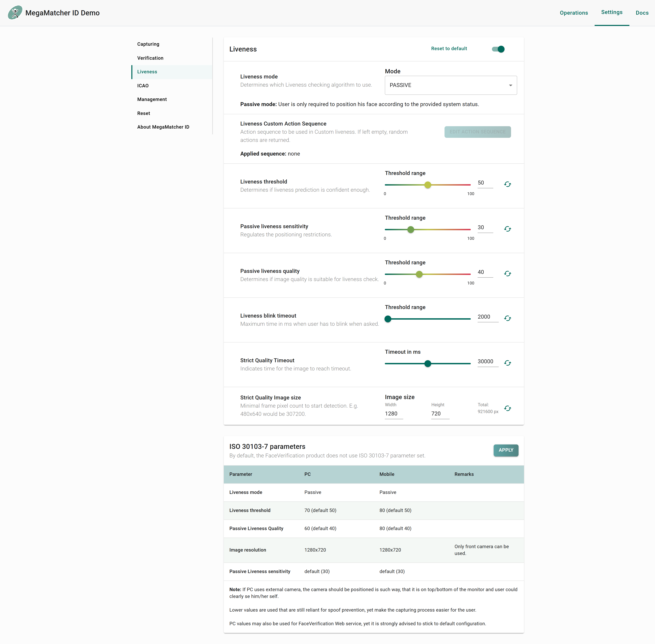The height and width of the screenshot is (644, 655).
Task: Apply the ISO 30103-7 parameters
Action: (x=506, y=450)
